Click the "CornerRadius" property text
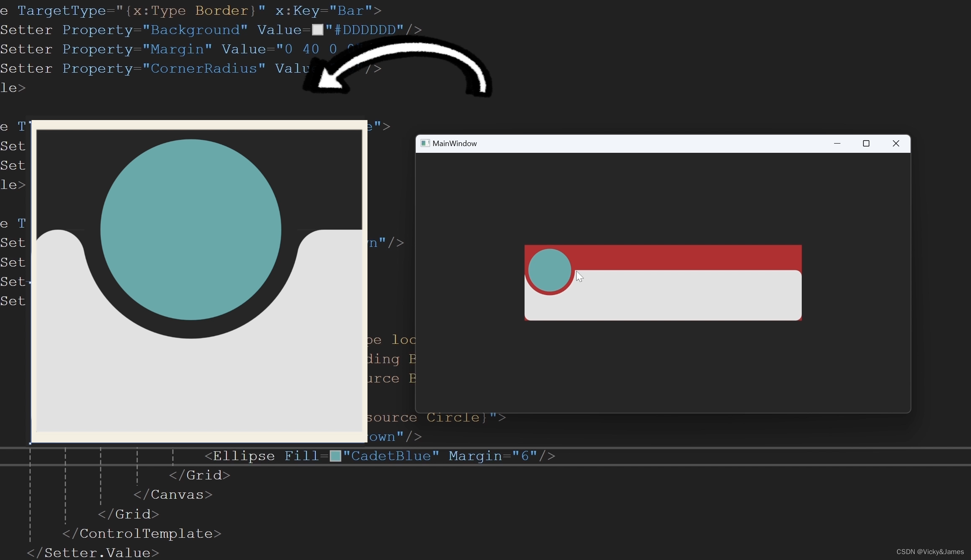The image size is (971, 560). click(204, 68)
